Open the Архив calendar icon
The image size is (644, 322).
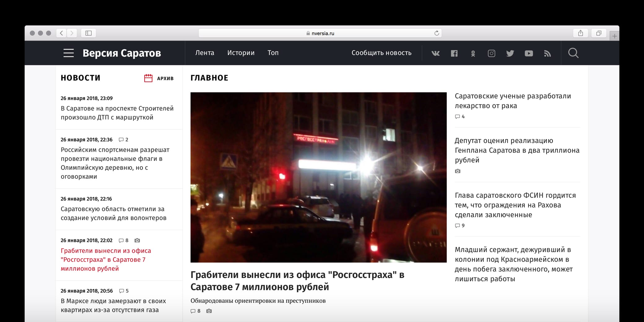(x=148, y=78)
